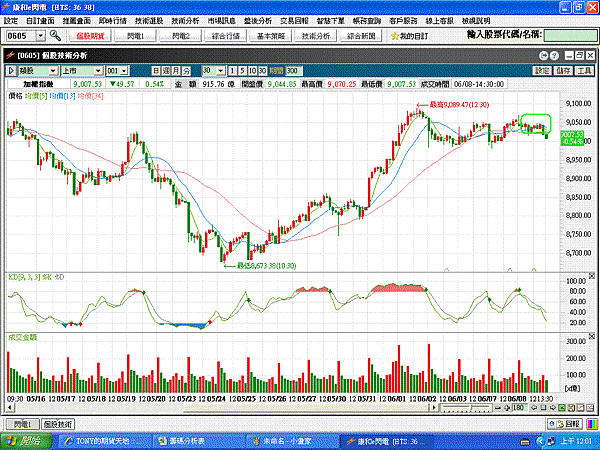Click the 綜合行情 toolbar button

pos(226,36)
